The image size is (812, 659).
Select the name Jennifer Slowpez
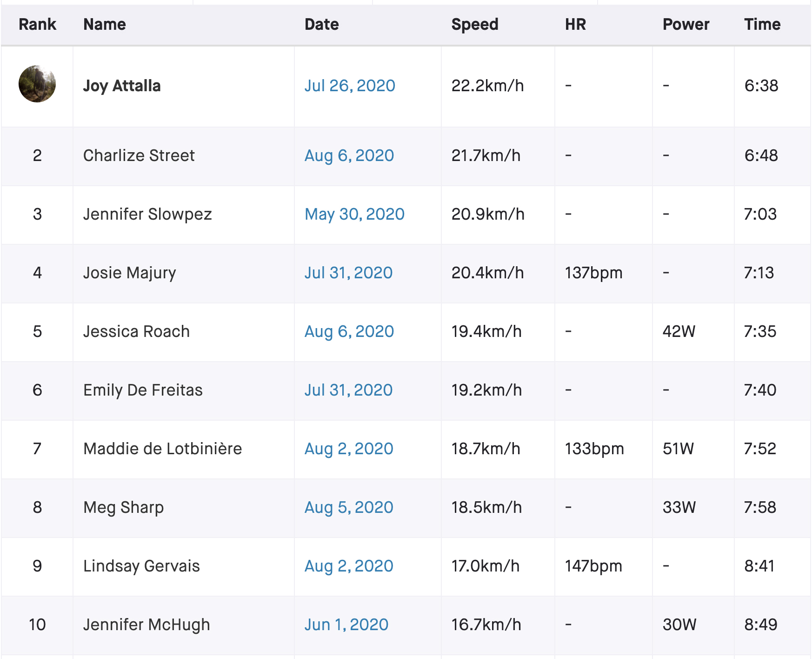(147, 215)
